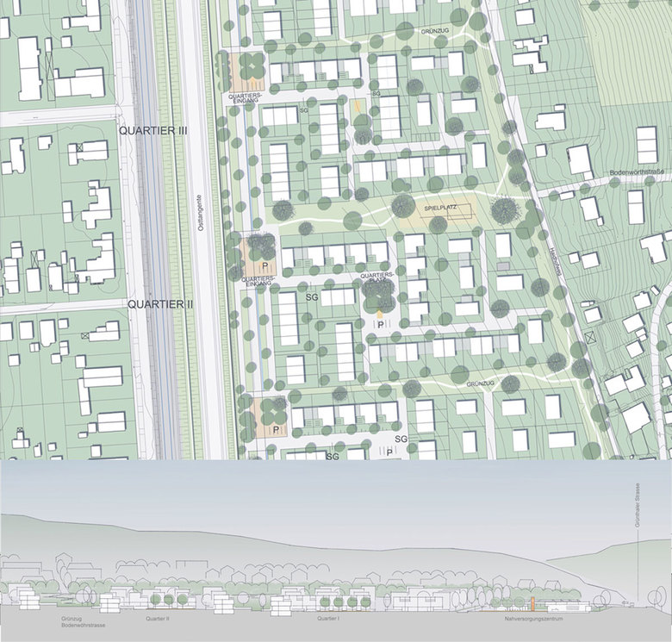Select the Nahversorgungszentrum label in the elevation
Screen dimensions: 672x642
coord(535,619)
